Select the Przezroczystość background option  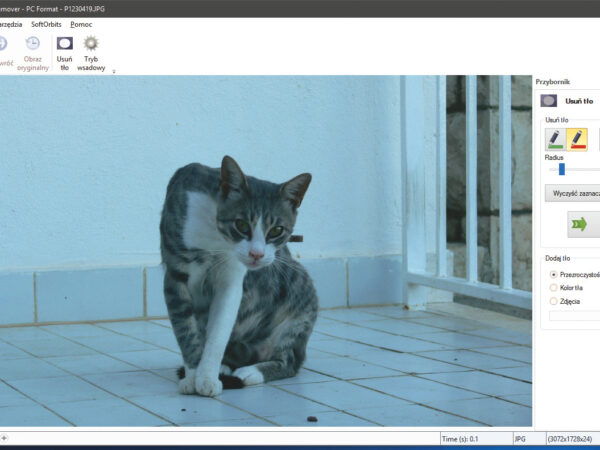[555, 274]
